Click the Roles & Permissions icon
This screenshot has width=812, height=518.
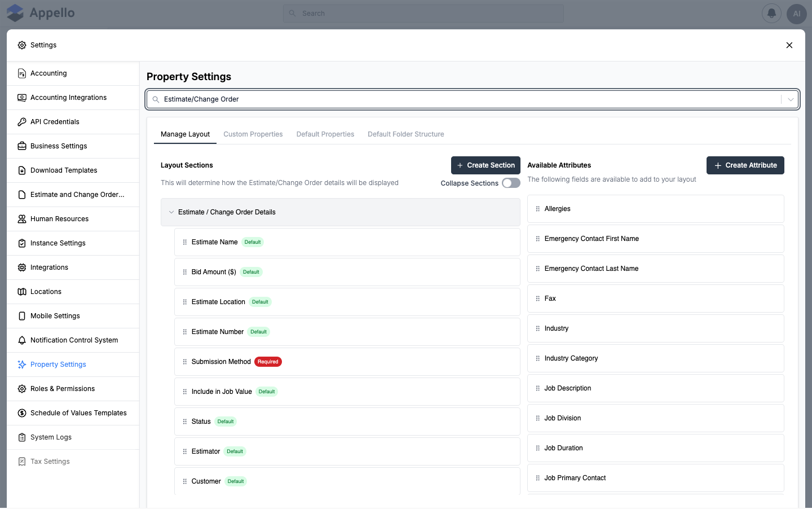click(x=22, y=389)
